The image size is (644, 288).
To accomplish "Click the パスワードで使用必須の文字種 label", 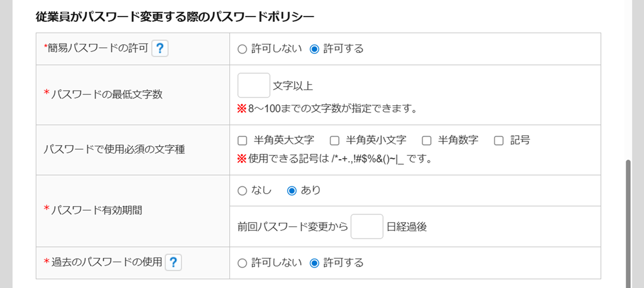I will coord(114,150).
